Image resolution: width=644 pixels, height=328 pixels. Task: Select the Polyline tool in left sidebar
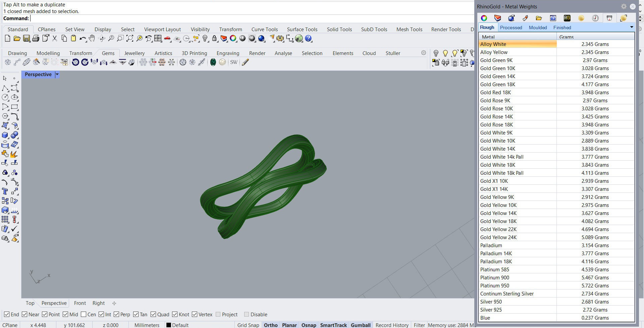tap(5, 88)
